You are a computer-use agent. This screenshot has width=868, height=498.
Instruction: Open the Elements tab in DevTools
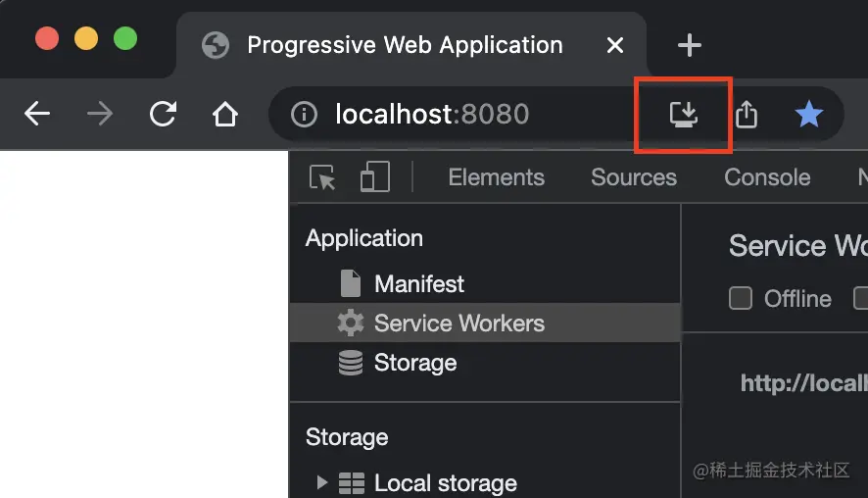point(496,177)
